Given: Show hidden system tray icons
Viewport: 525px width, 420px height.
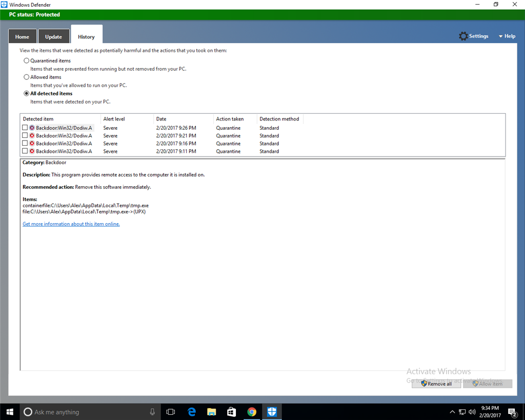Looking at the screenshot, I should coord(452,412).
